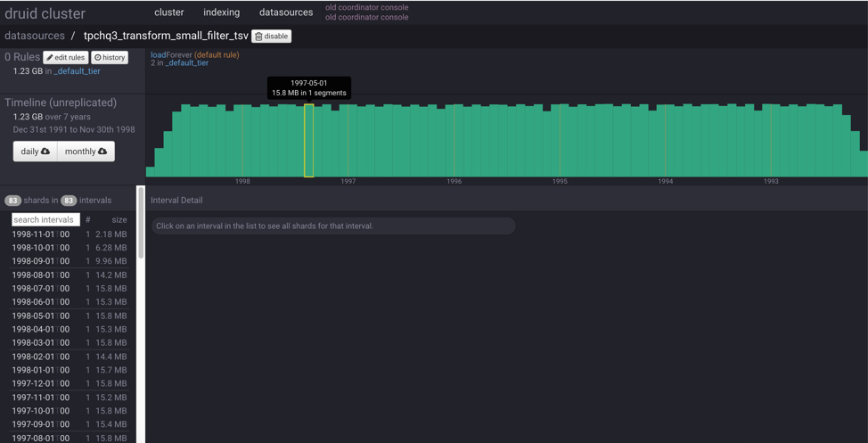Click the 1998 timeline axis label
The width and height of the screenshot is (868, 443).
(x=242, y=182)
